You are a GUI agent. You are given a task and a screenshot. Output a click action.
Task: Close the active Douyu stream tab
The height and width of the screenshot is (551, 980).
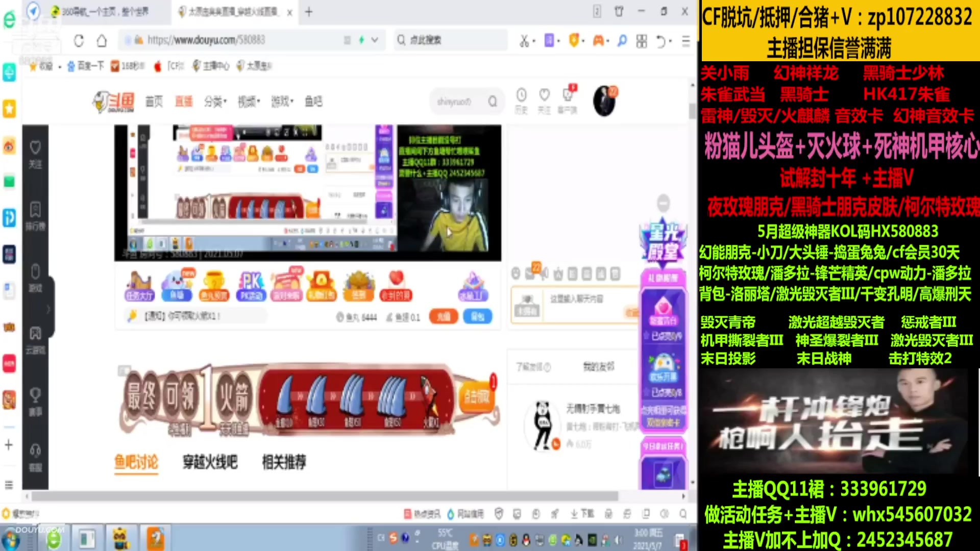(x=289, y=13)
